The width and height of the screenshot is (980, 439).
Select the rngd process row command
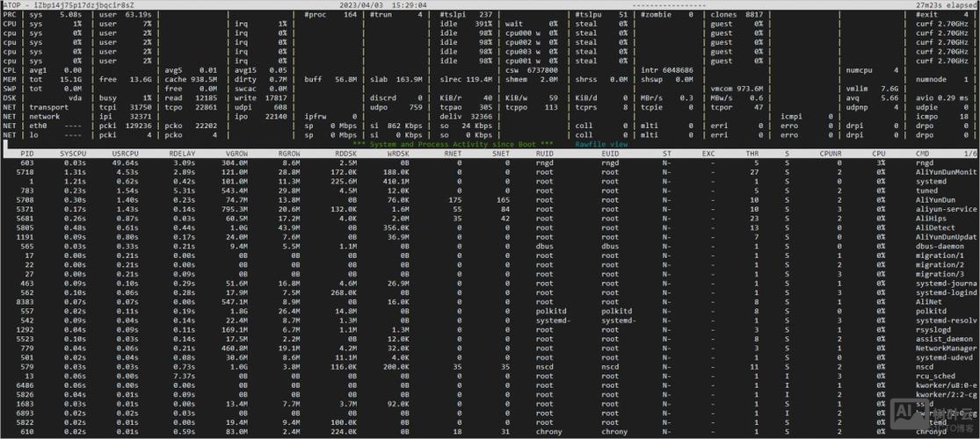coord(925,163)
